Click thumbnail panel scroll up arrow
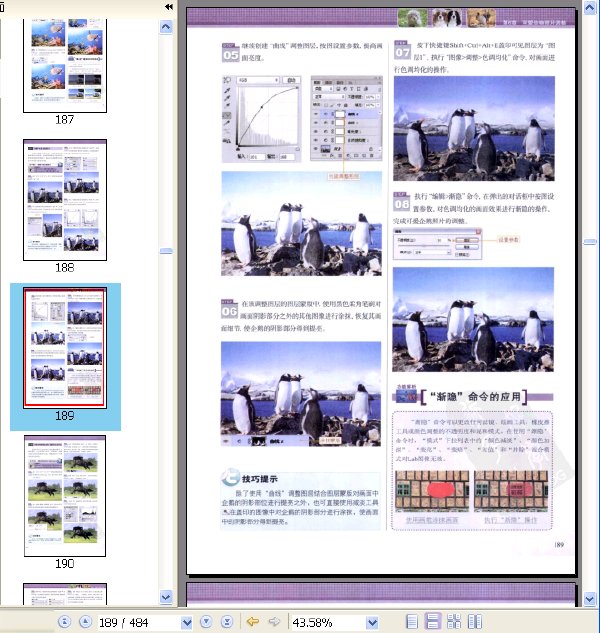The height and width of the screenshot is (633, 600). (x=166, y=27)
